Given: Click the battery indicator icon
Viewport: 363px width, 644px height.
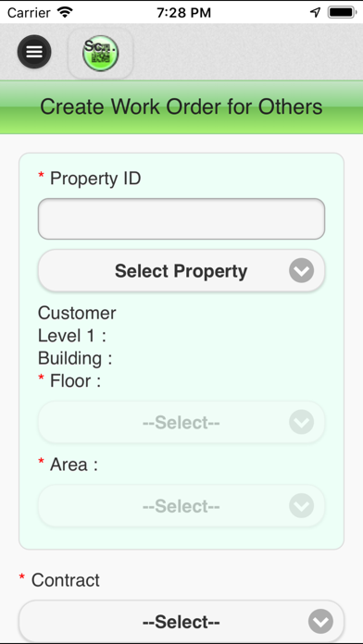Looking at the screenshot, I should (x=342, y=12).
